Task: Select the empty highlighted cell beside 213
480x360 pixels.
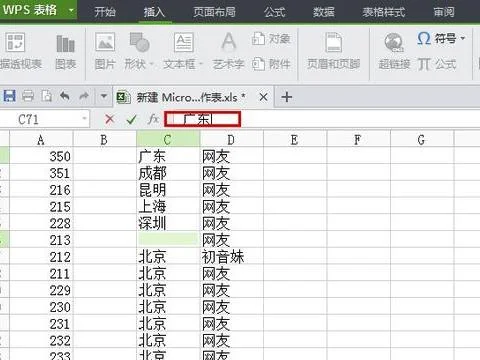Action: (168, 240)
